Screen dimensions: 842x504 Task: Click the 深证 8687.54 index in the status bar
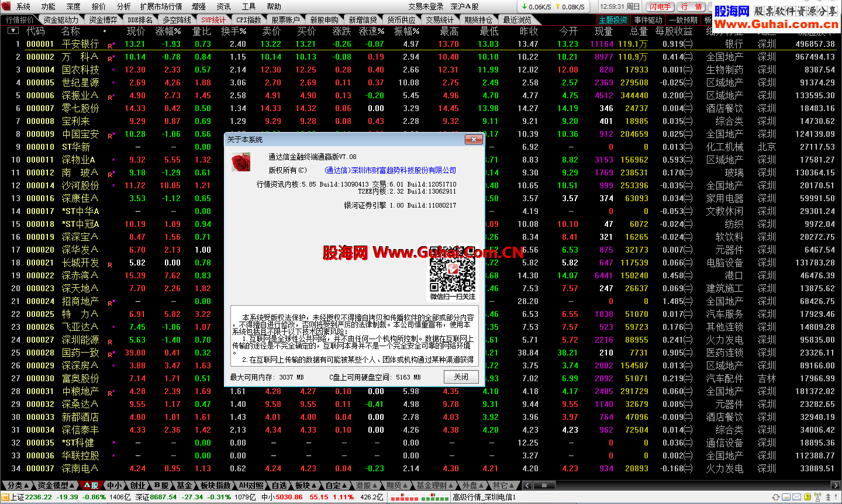156,497
